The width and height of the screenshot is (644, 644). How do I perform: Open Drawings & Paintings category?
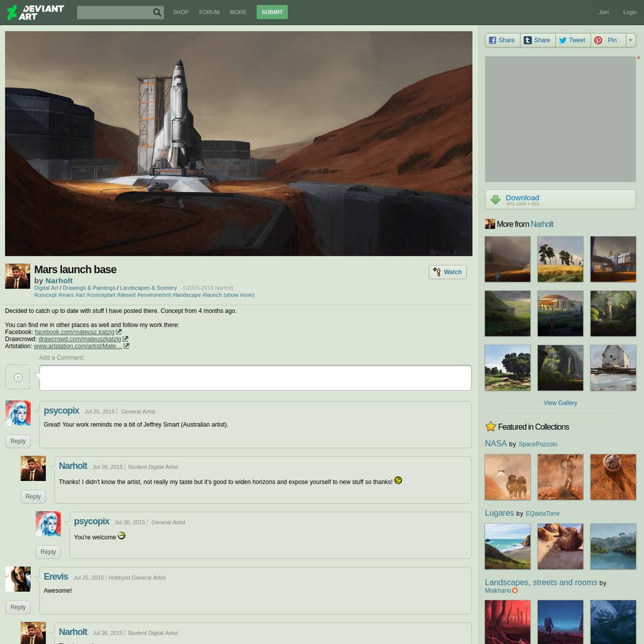click(x=89, y=288)
